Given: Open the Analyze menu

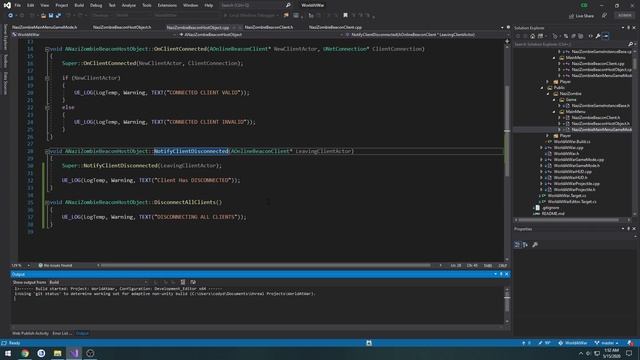Looking at the screenshot, I should click(x=129, y=5).
